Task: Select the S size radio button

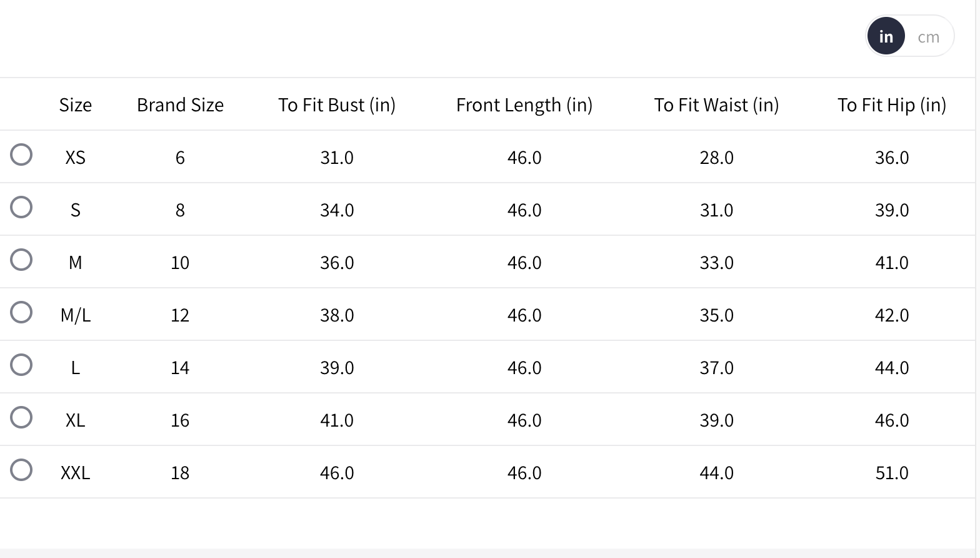Action: [x=21, y=207]
